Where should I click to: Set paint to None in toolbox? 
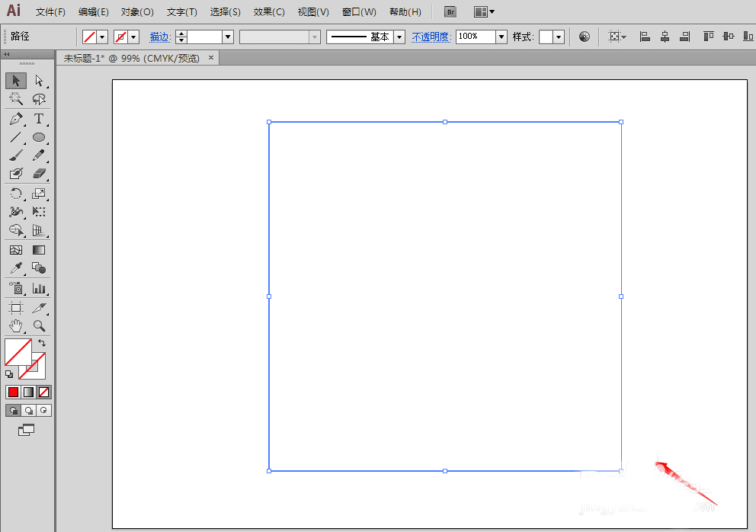tap(44, 392)
